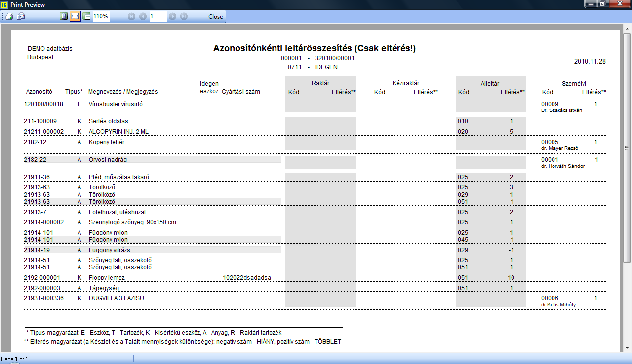Viewport: 632px width, 364px height.
Task: Click 'Orvosi nadrág' item name
Action: pos(107,160)
